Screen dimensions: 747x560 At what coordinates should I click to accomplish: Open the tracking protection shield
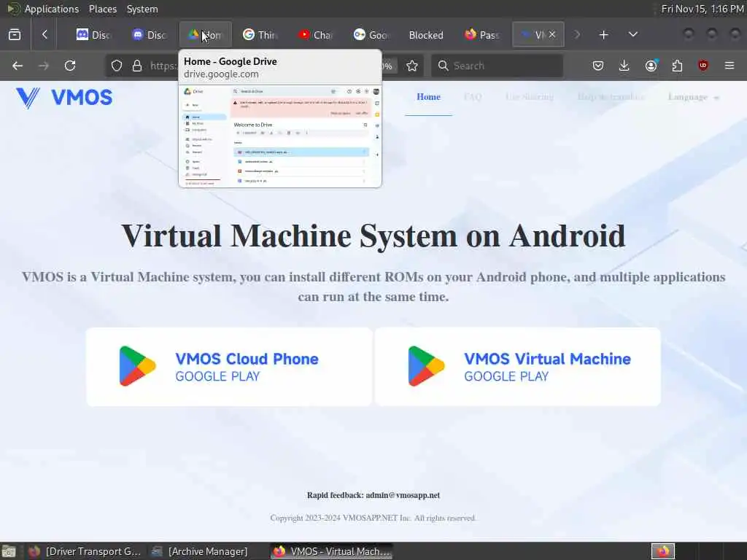pos(117,66)
